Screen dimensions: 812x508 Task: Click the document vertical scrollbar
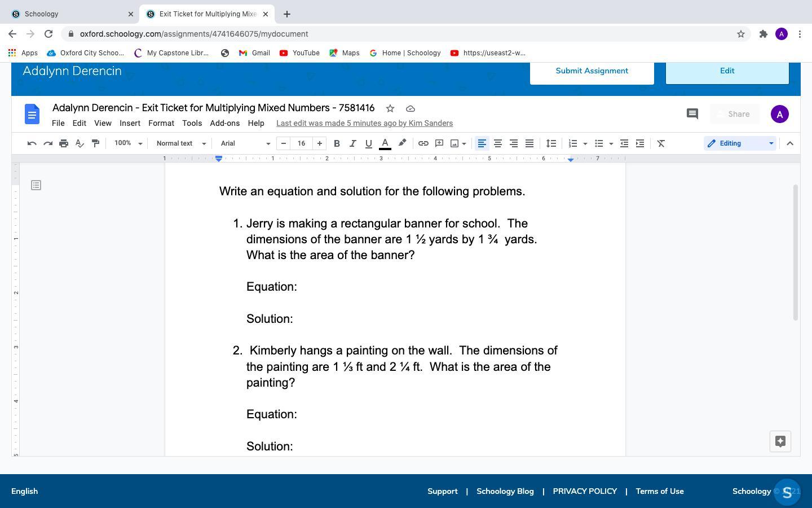(x=796, y=252)
